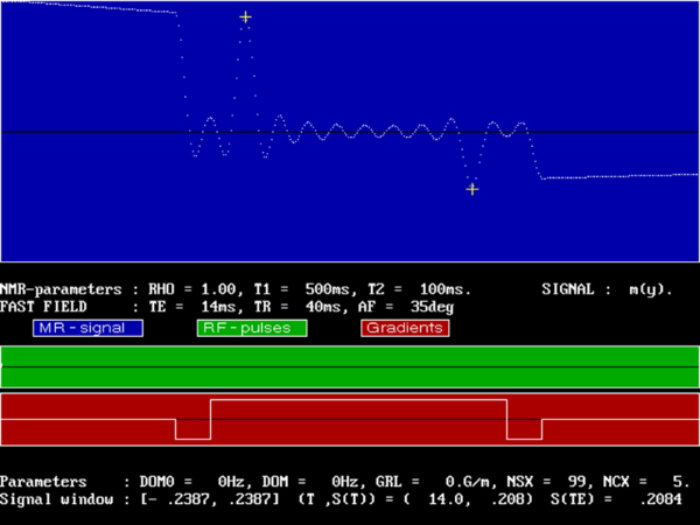Click the NMR-parameters heading
Screen dimensions: 700x525
tap(61, 290)
